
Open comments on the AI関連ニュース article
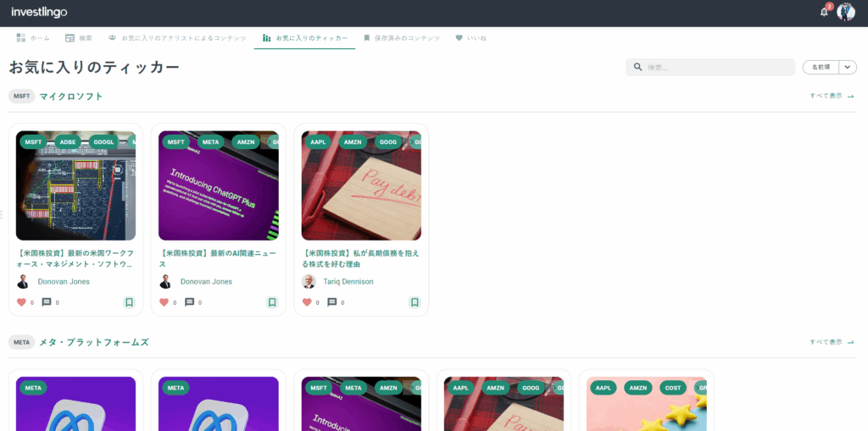189,302
